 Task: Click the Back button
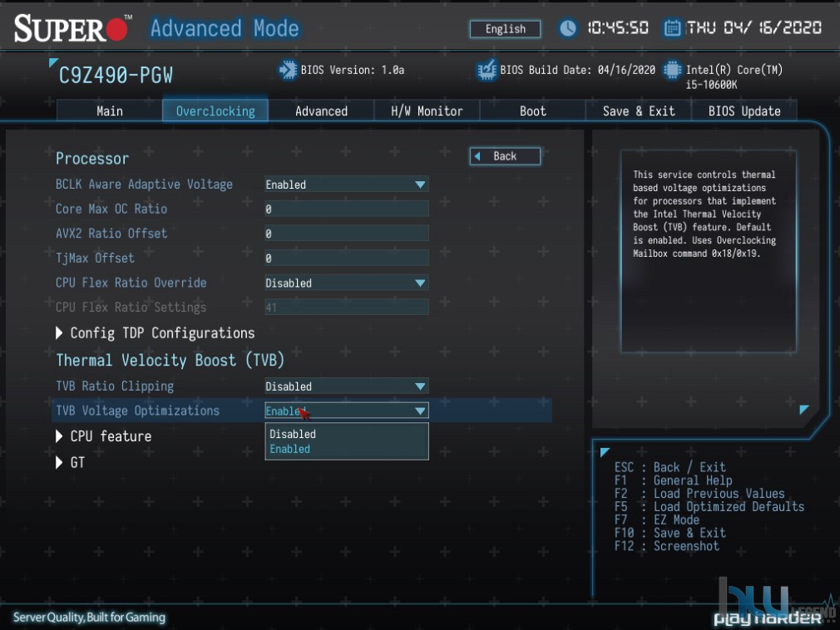click(505, 156)
